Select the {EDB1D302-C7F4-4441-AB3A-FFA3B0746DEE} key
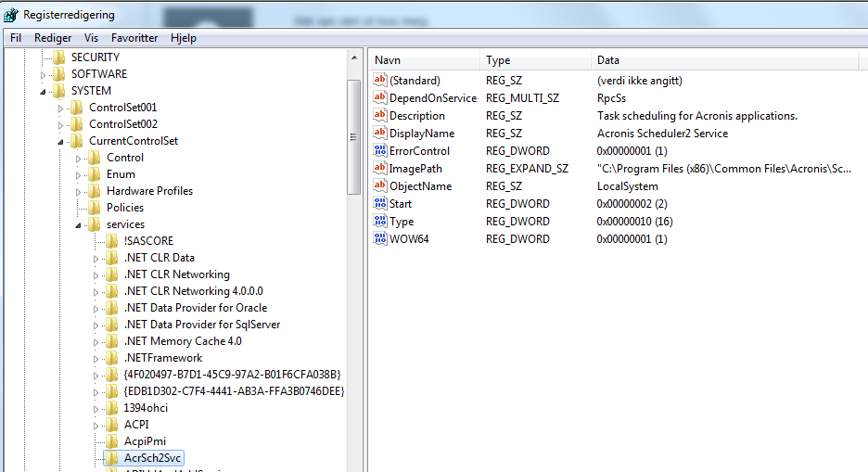This screenshot has width=868, height=472. (x=234, y=391)
